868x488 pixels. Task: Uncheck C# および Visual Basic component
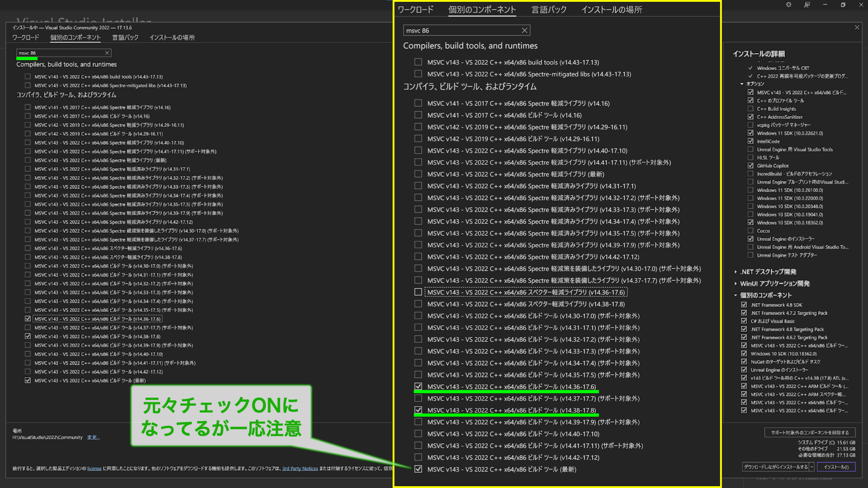click(x=744, y=321)
